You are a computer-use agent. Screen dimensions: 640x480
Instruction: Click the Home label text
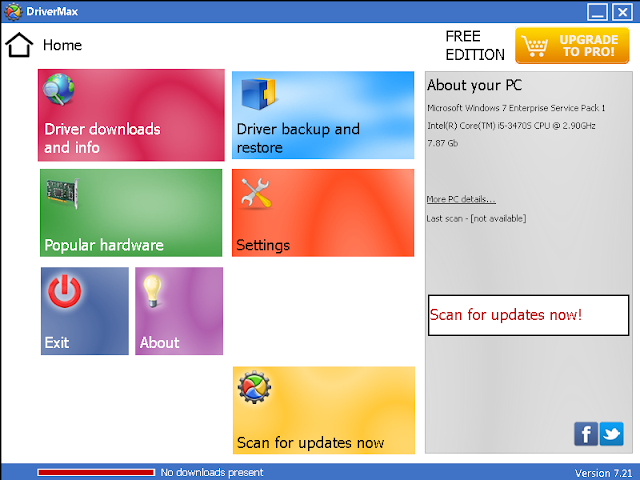coord(62,45)
